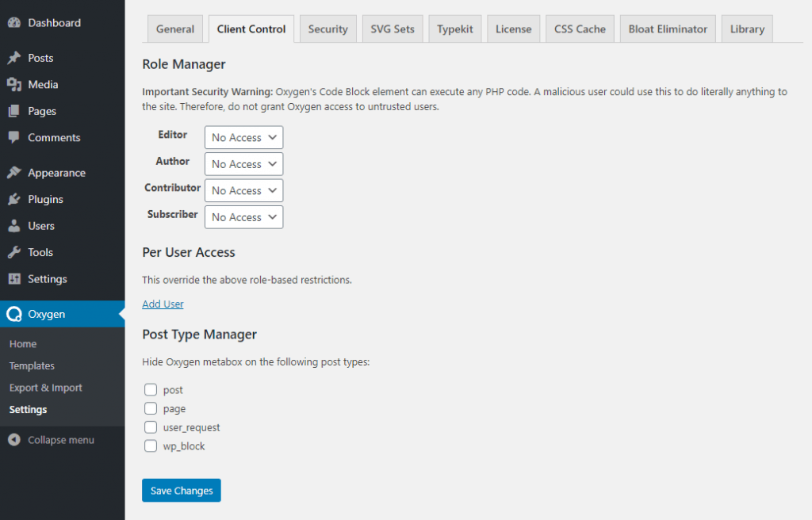Open the Editor role access dropdown
The height and width of the screenshot is (520, 812).
click(243, 137)
